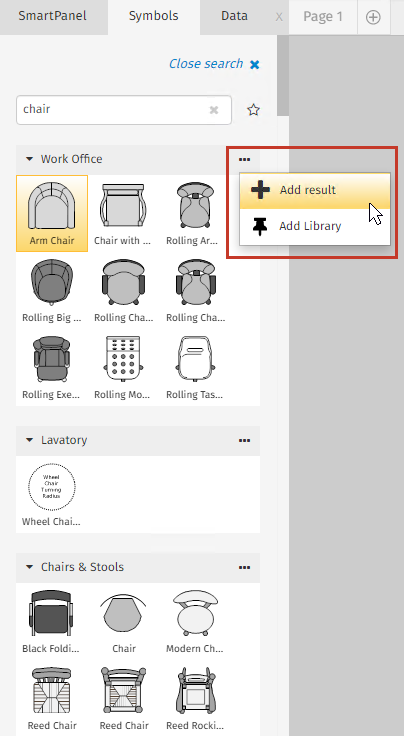Collapse the Work Office section

tap(30, 159)
